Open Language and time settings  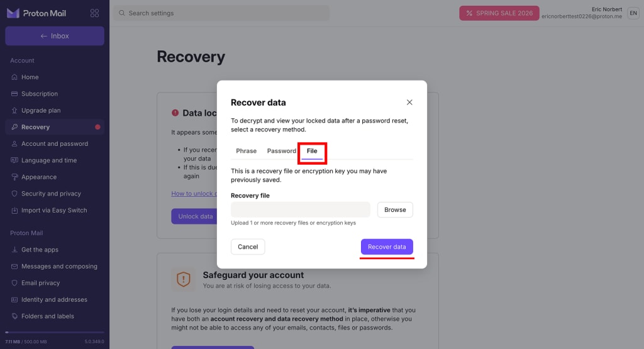coord(49,160)
